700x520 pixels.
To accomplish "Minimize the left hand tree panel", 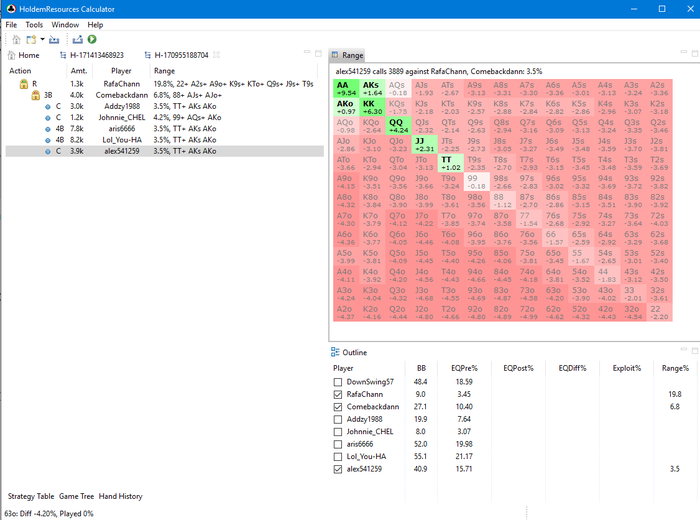I will coord(307,53).
